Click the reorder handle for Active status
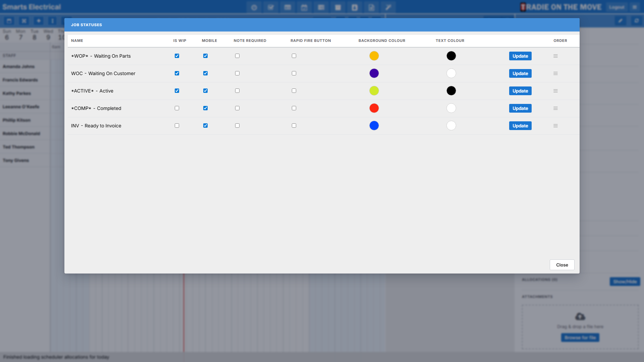The height and width of the screenshot is (362, 644). [555, 91]
